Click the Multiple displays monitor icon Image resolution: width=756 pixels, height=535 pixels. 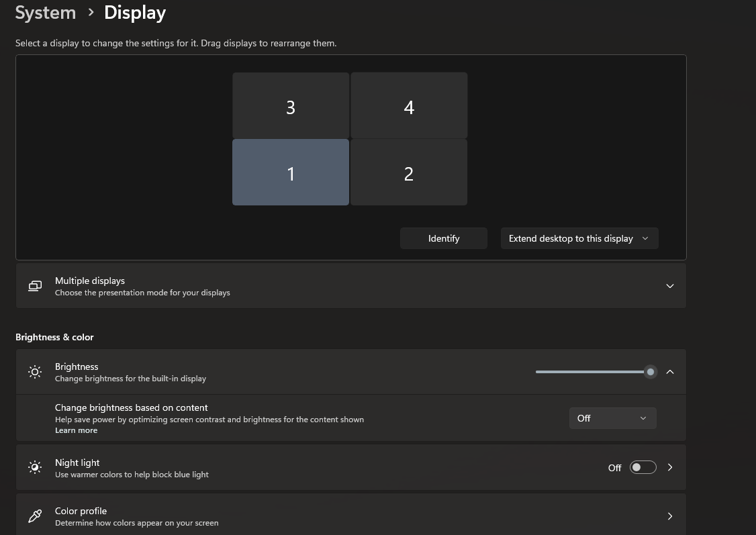tap(35, 286)
